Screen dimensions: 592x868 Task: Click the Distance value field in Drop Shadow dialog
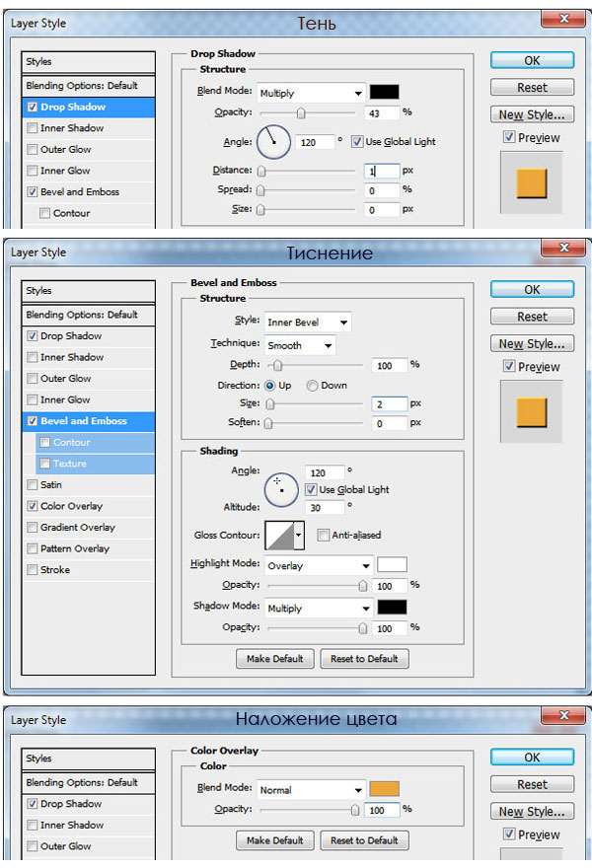click(x=382, y=171)
